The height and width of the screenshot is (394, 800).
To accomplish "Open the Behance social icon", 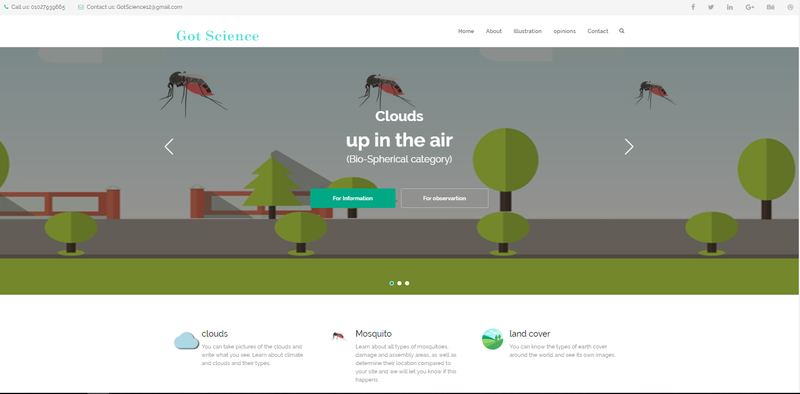I will [770, 7].
